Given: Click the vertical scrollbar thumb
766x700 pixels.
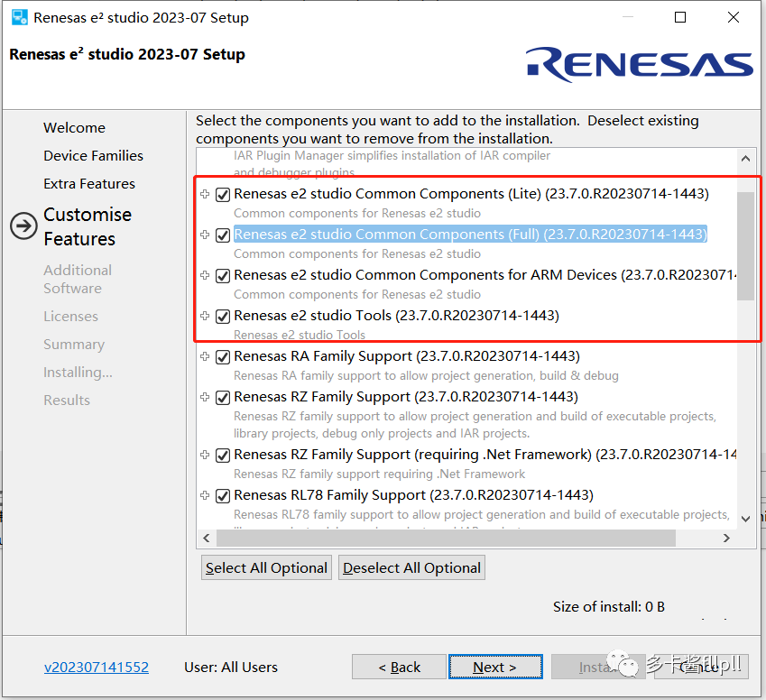Looking at the screenshot, I should click(745, 246).
